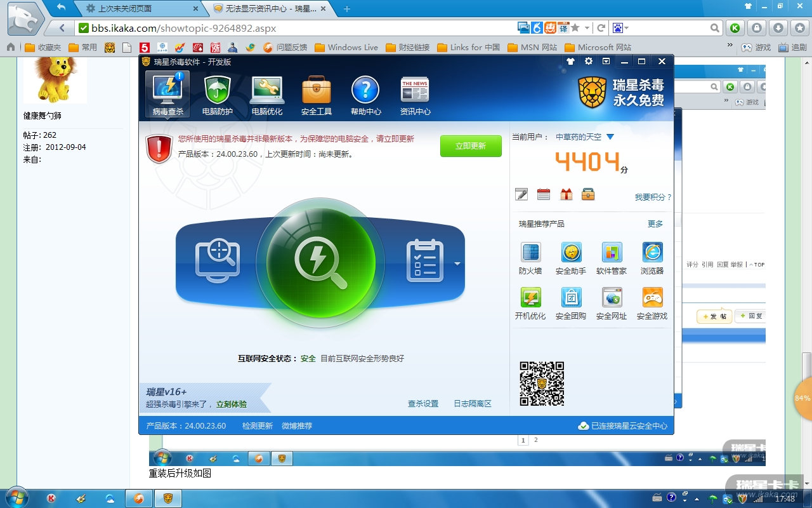This screenshot has height=508, width=812.
Task: Open the Links for 中国 bookmarks folder
Action: [x=468, y=47]
